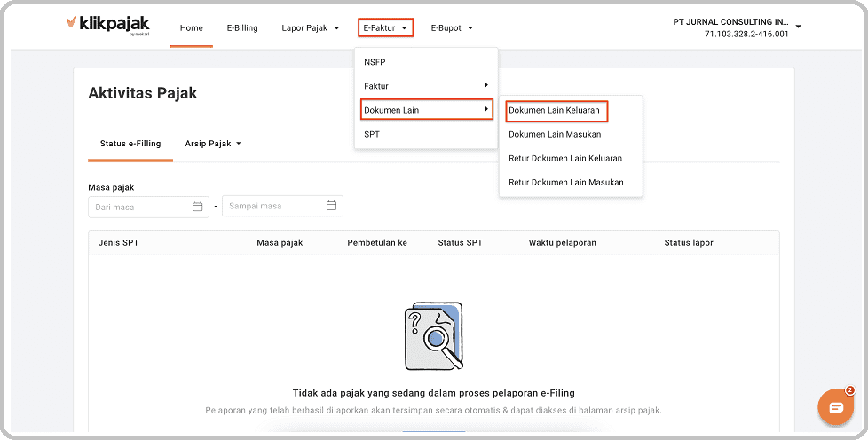Go to Home tab

[x=192, y=28]
